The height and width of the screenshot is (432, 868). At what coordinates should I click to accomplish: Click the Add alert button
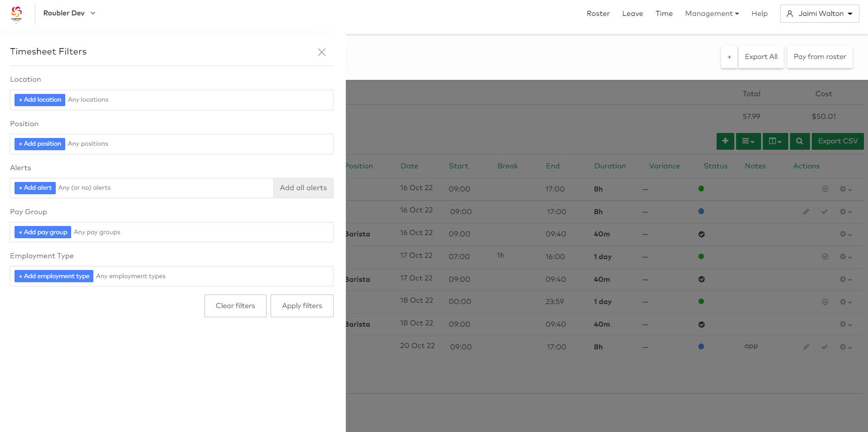pos(35,188)
